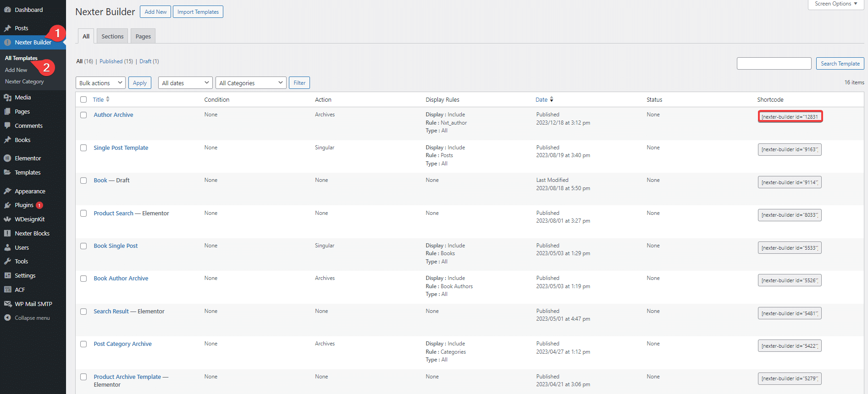The height and width of the screenshot is (394, 868).
Task: Check the Book Author Archive checkbox
Action: [83, 279]
